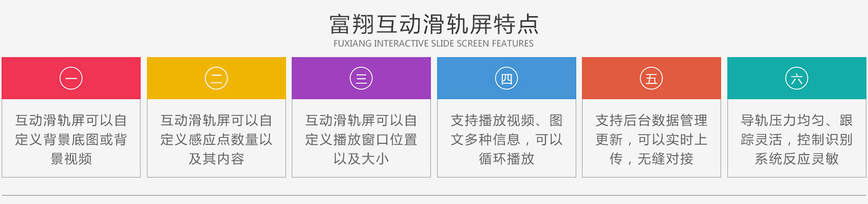The width and height of the screenshot is (868, 204).
Task: Open the 自定义感应点数量以及其内容 feature card
Action: click(216, 139)
